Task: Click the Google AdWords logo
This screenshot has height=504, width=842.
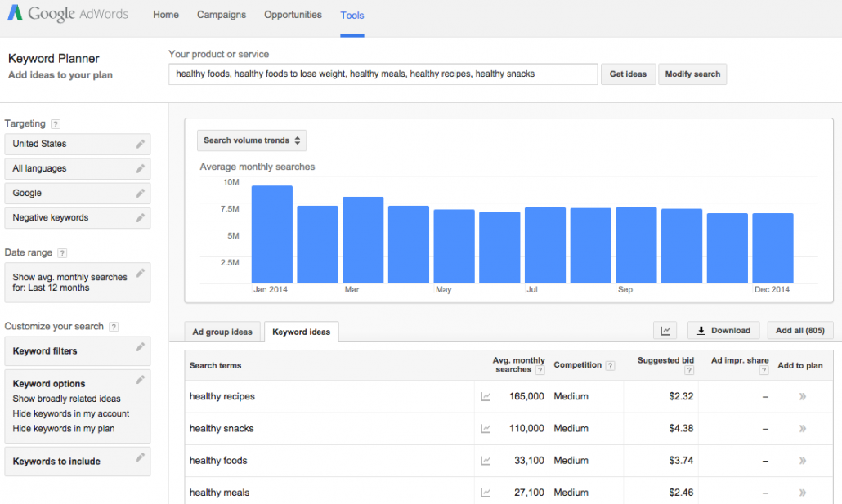Action: point(68,13)
